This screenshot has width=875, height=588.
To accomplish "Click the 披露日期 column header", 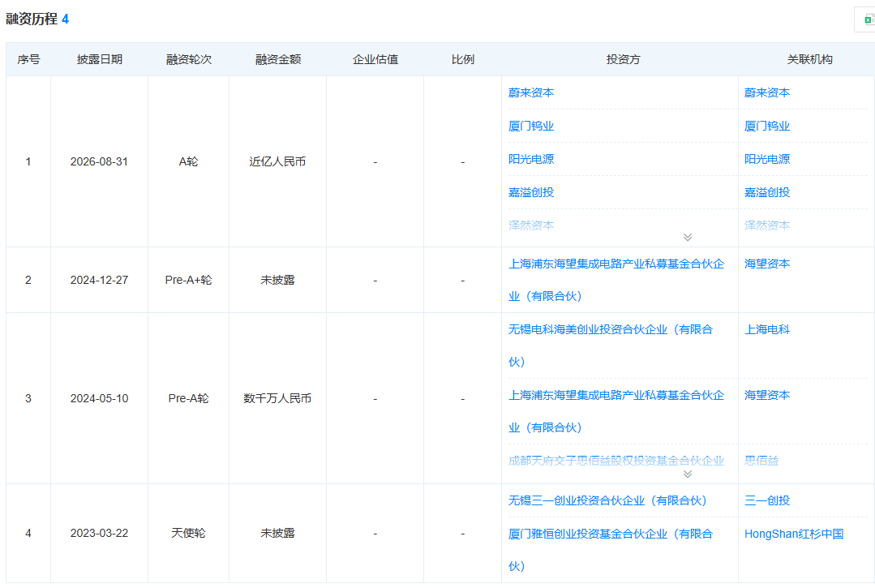I will (x=99, y=60).
